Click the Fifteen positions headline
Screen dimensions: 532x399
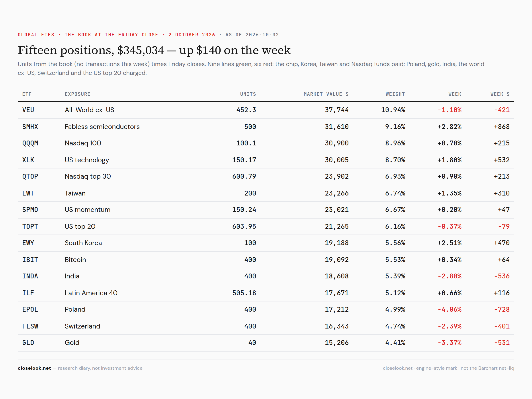point(154,50)
